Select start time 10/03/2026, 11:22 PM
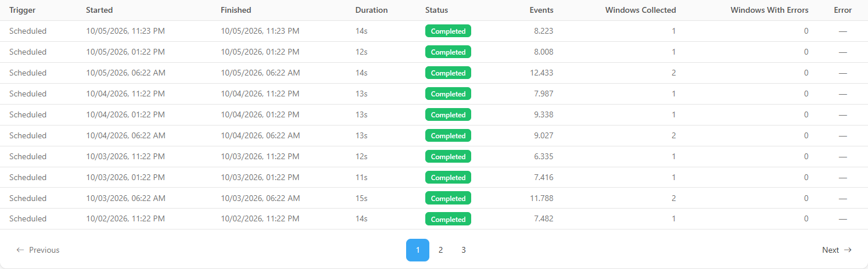Viewport: 868px width, 269px height. (x=125, y=157)
